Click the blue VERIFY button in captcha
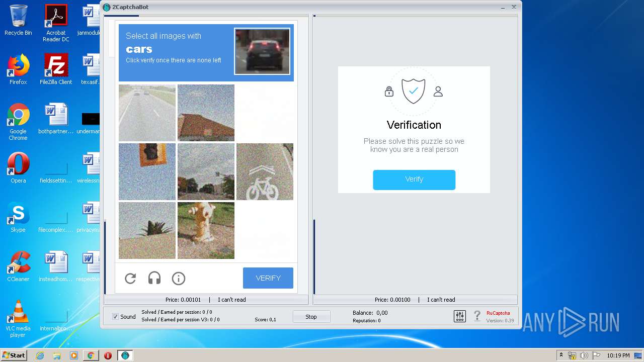The width and height of the screenshot is (644, 362). coord(268,278)
